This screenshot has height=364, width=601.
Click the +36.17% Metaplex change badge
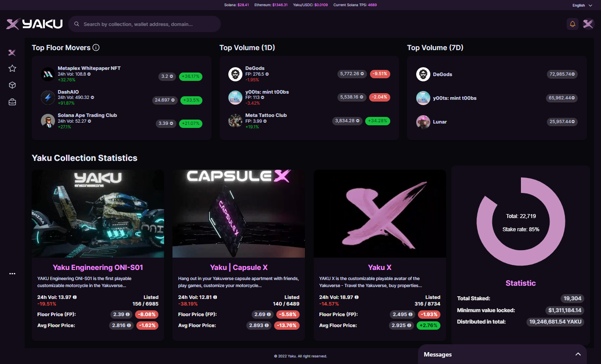pyautogui.click(x=190, y=76)
